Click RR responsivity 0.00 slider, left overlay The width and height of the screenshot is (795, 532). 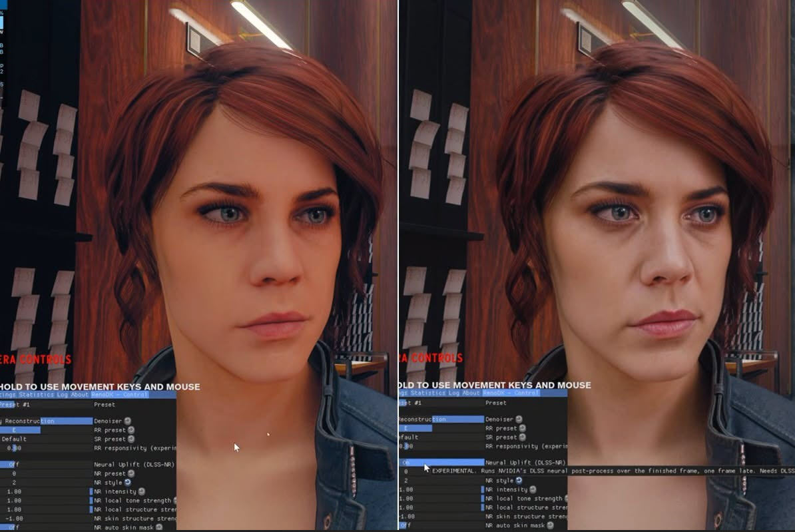pyautogui.click(x=46, y=448)
